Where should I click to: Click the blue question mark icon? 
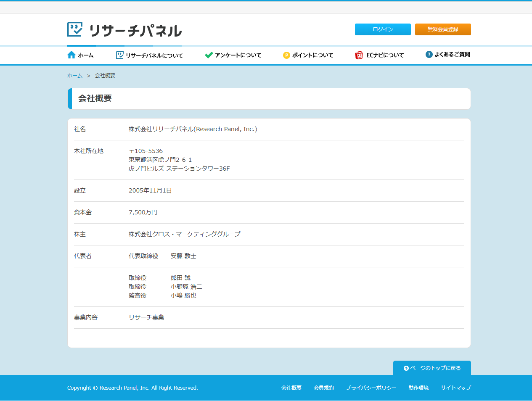[429, 55]
